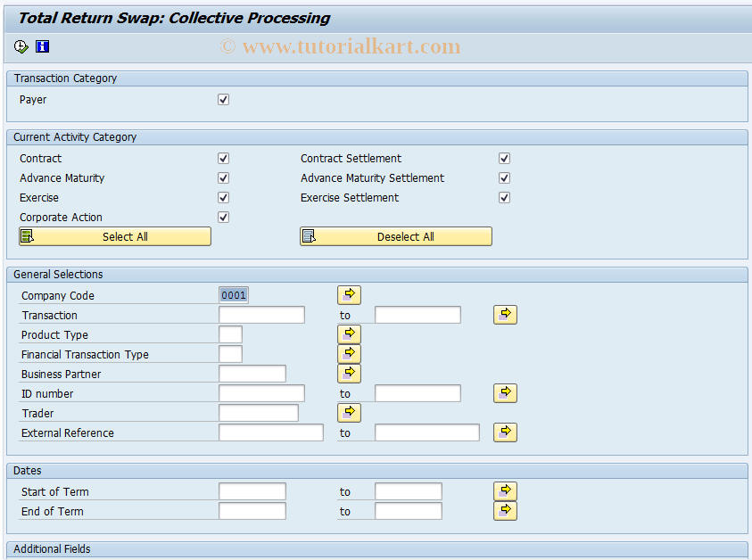Image resolution: width=752 pixels, height=560 pixels.
Task: Disable the Corporate Action checkbox
Action: pyautogui.click(x=223, y=217)
